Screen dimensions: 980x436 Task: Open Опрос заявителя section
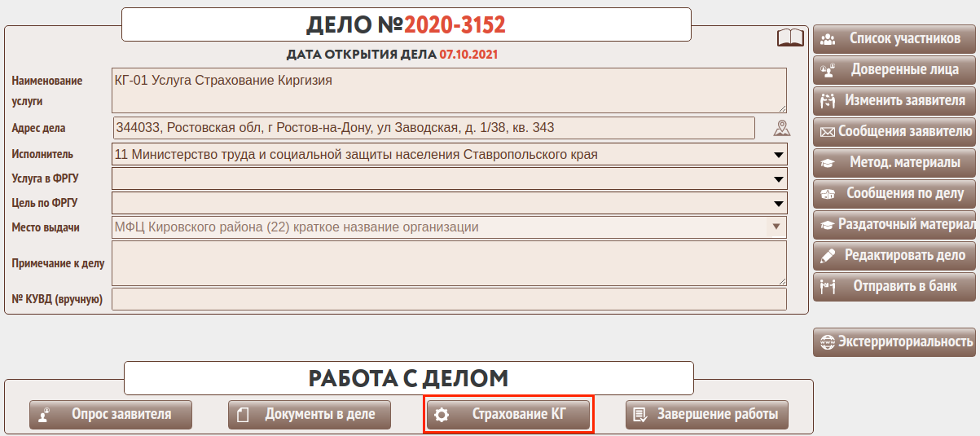coord(111,414)
